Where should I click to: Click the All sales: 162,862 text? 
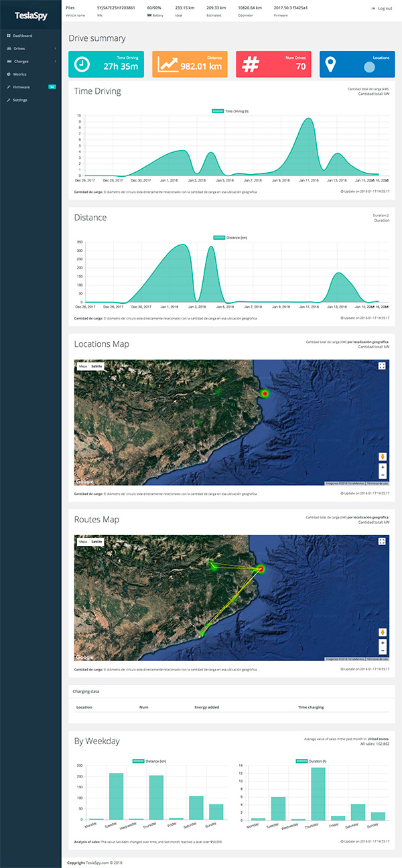(375, 744)
